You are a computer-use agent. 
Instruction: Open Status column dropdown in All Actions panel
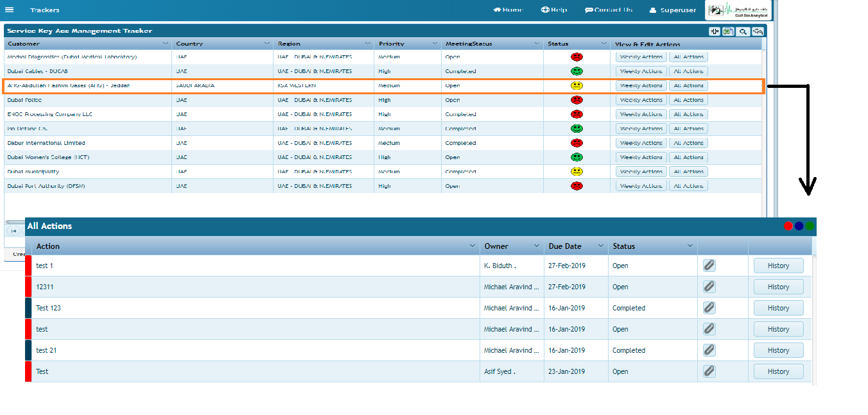[690, 246]
